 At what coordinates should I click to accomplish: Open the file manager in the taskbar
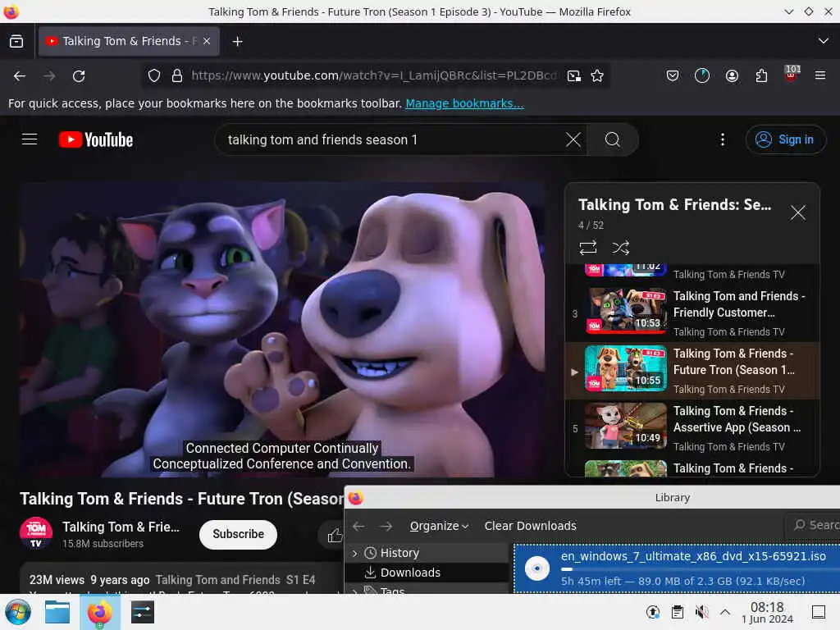coord(57,612)
